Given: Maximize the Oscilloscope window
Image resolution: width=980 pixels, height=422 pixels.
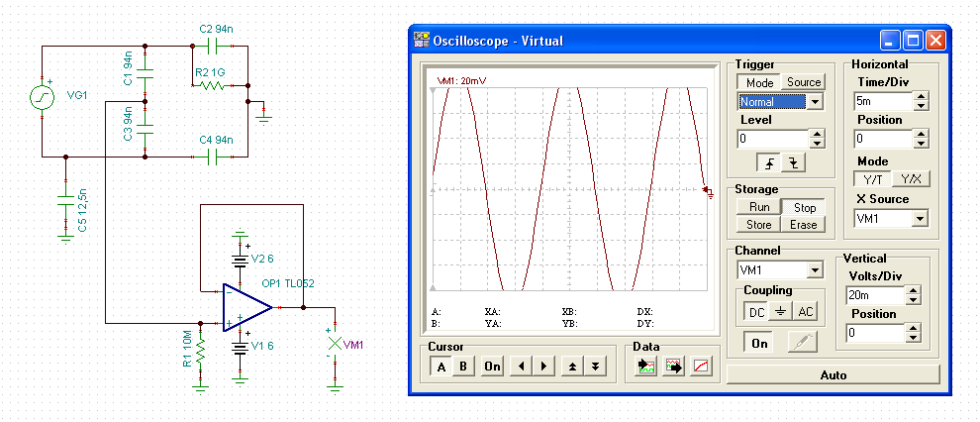Looking at the screenshot, I should pos(913,41).
